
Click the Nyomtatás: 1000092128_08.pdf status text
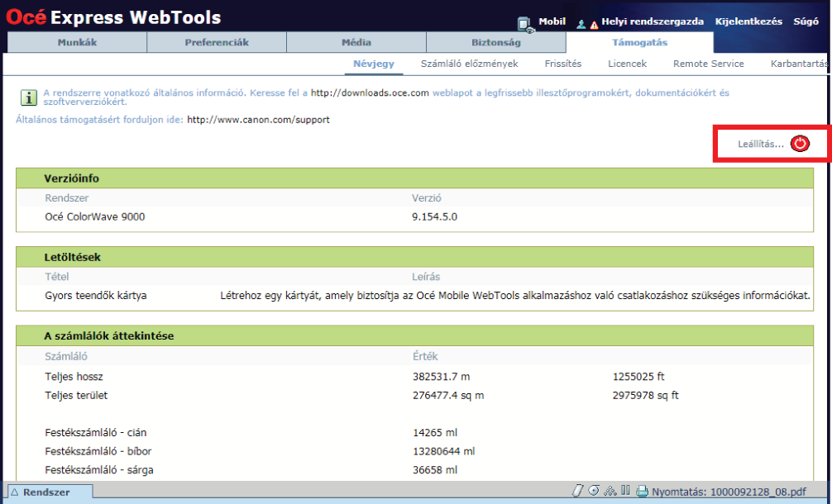point(729,492)
